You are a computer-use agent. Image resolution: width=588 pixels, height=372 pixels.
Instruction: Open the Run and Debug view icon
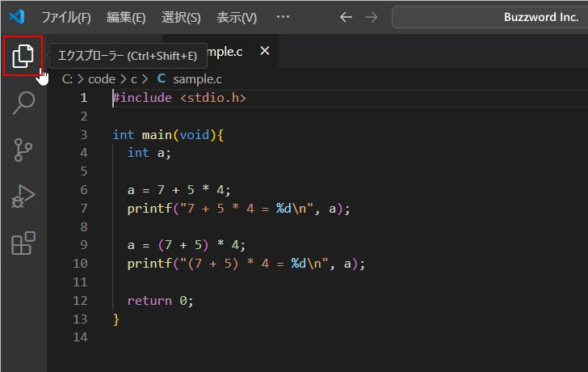[x=23, y=196]
